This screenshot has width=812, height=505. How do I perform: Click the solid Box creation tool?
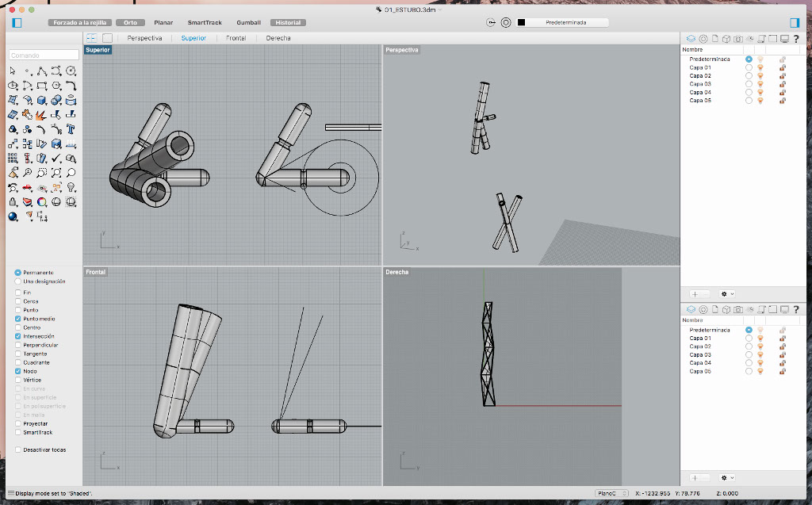42,101
